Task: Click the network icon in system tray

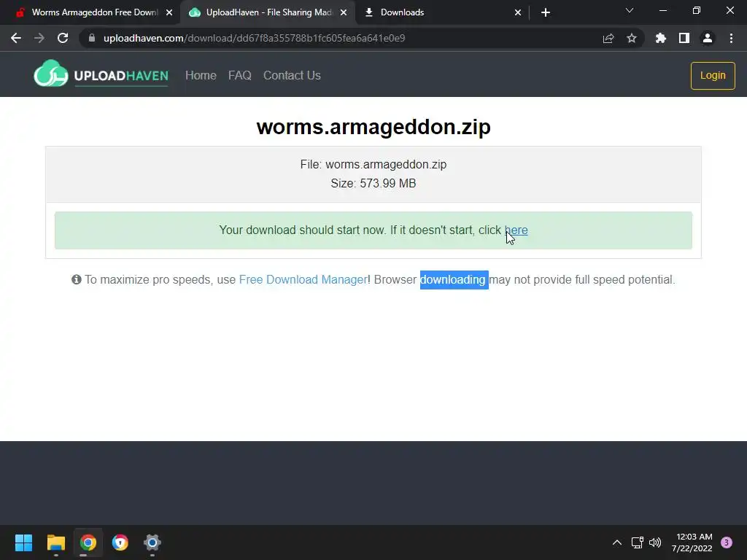Action: click(x=637, y=542)
